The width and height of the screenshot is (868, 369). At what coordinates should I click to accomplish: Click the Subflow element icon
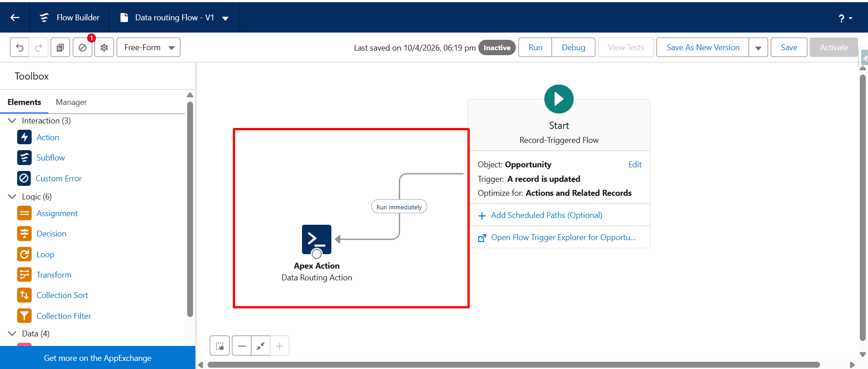(x=24, y=157)
